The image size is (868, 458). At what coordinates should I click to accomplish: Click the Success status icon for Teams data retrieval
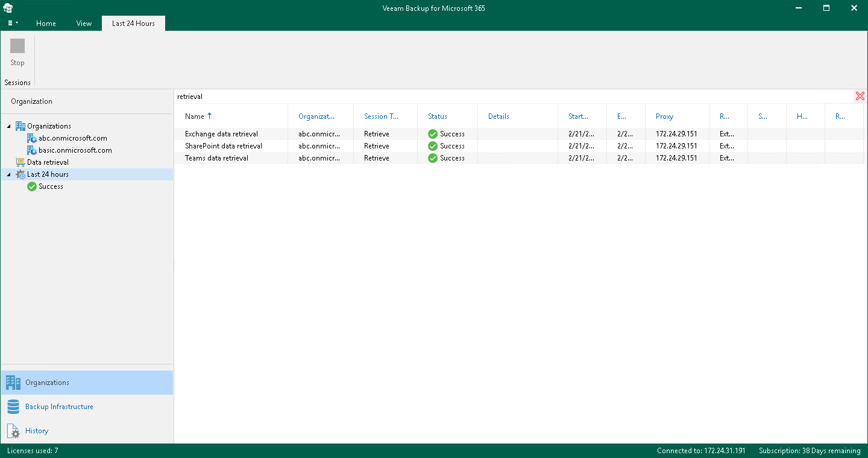tap(433, 158)
